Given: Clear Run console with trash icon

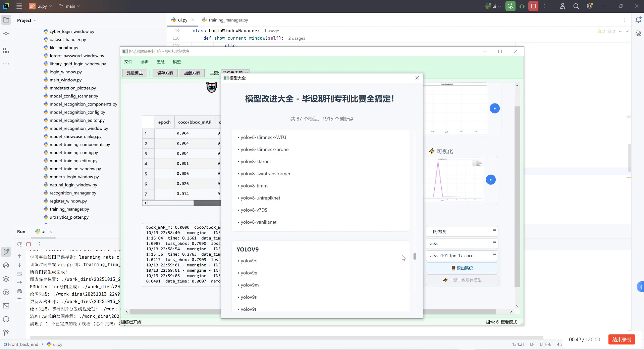Looking at the screenshot, I should 19,300.
